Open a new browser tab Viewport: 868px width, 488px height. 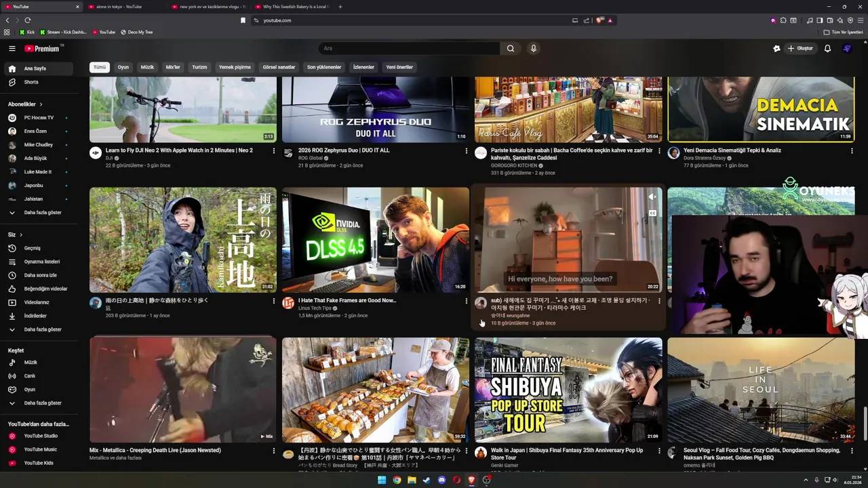pyautogui.click(x=340, y=7)
